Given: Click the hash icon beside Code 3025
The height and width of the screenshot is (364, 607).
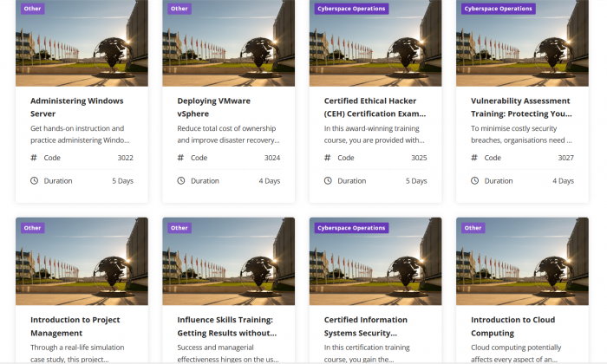Looking at the screenshot, I should click(x=328, y=158).
